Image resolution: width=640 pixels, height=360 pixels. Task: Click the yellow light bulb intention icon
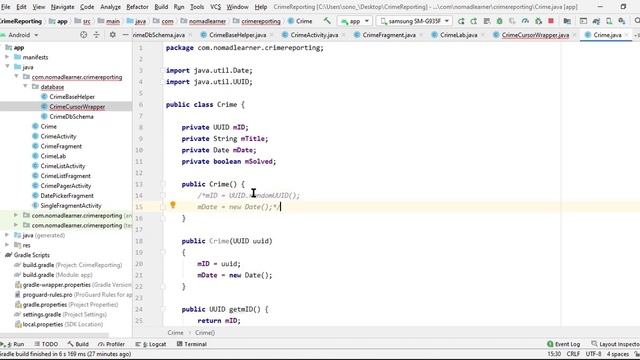pyautogui.click(x=173, y=205)
